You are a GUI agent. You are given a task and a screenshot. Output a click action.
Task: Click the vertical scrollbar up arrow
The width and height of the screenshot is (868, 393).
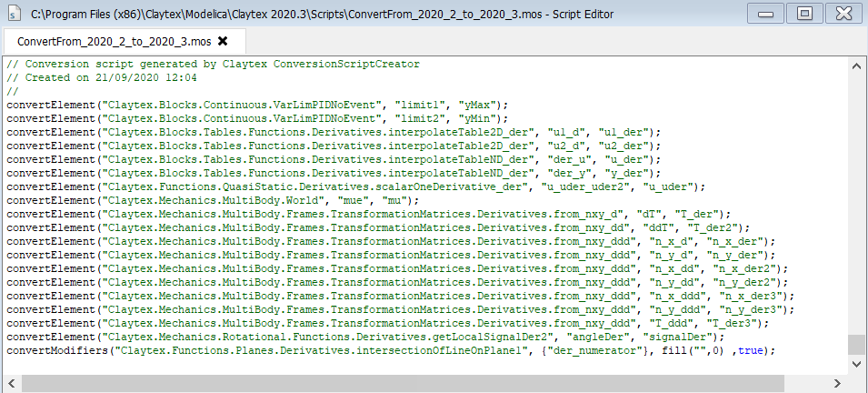856,65
